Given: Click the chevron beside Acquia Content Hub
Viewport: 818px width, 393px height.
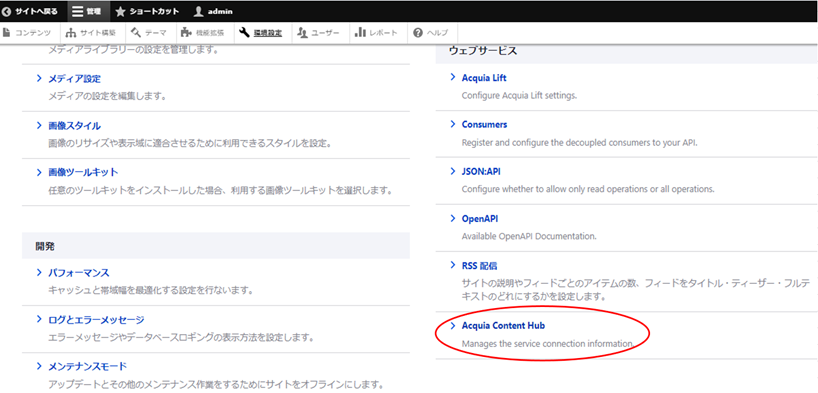Looking at the screenshot, I should (453, 325).
